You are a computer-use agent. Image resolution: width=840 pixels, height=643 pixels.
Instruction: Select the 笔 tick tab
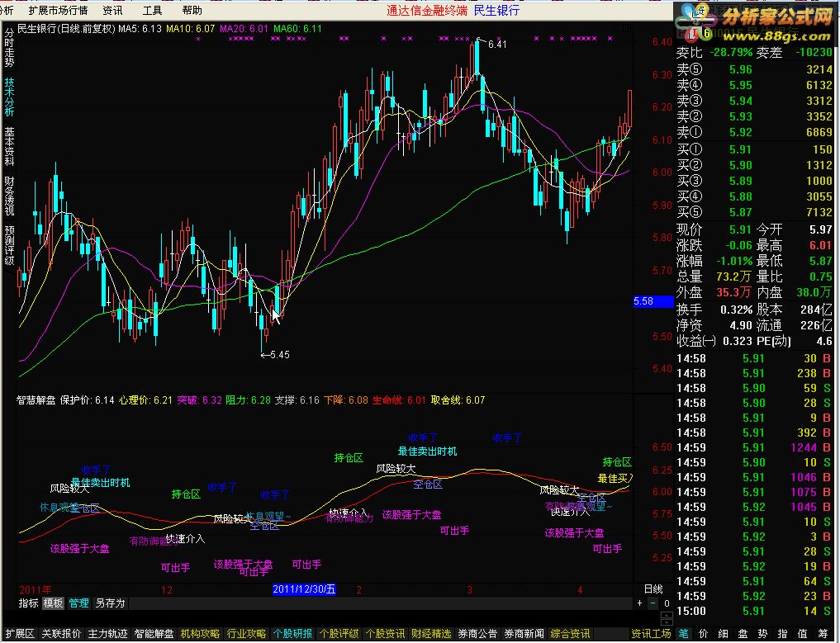click(x=684, y=634)
